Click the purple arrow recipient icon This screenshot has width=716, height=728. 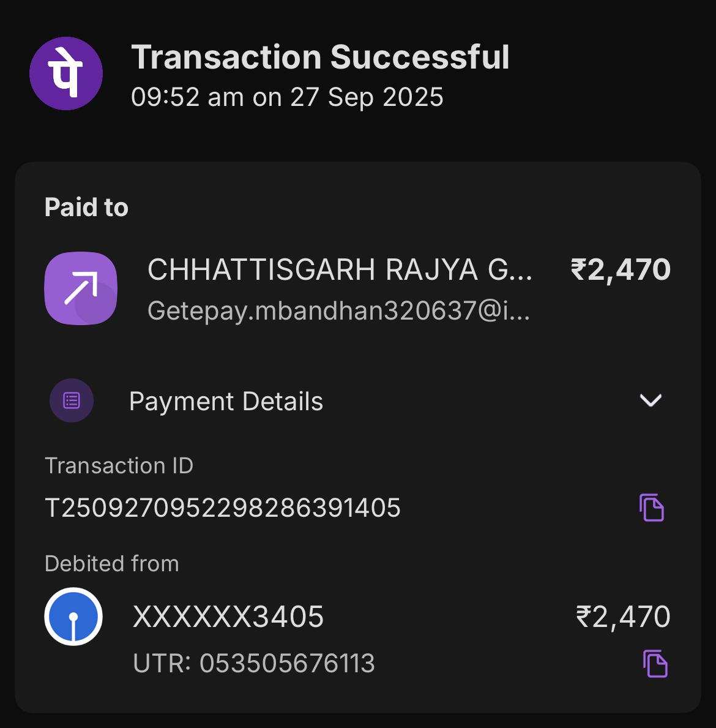pyautogui.click(x=81, y=288)
